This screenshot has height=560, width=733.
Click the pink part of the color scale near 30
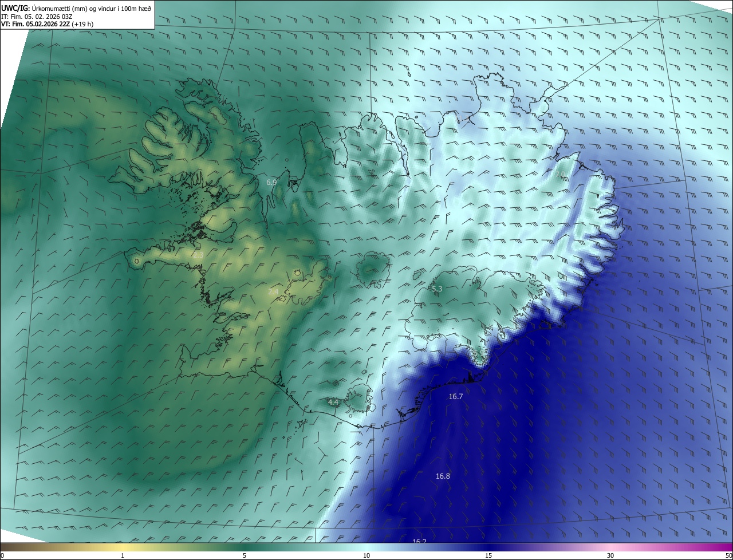coord(610,547)
